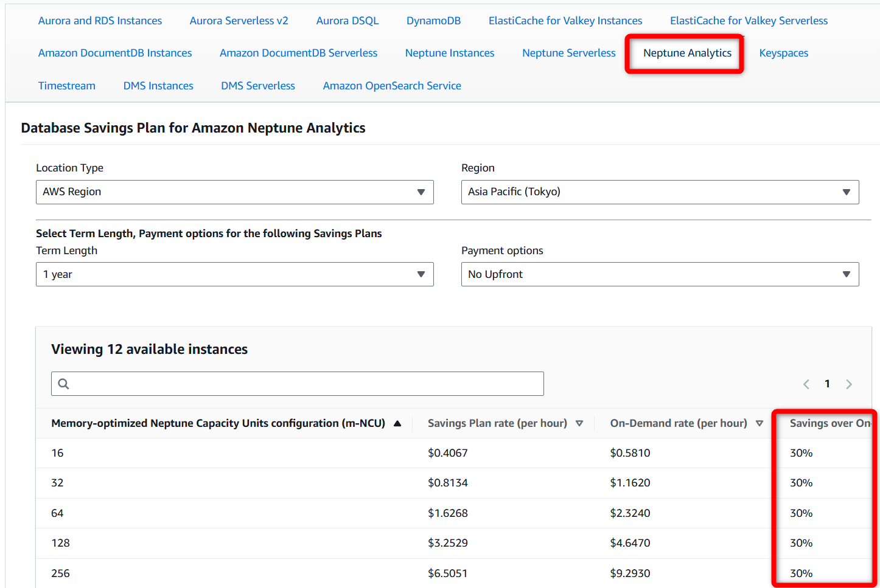Select page number 1 in pagination
Image resolution: width=880 pixels, height=588 pixels.
[x=827, y=384]
